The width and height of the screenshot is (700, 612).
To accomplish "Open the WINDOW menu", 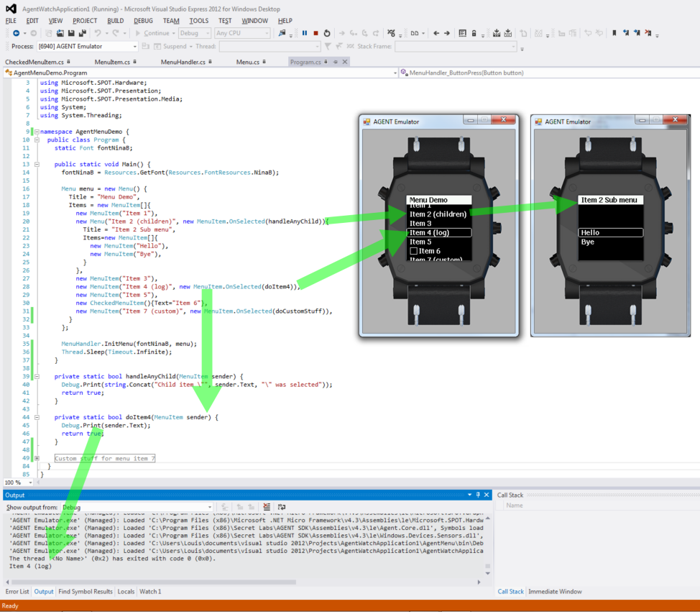I will (x=255, y=21).
